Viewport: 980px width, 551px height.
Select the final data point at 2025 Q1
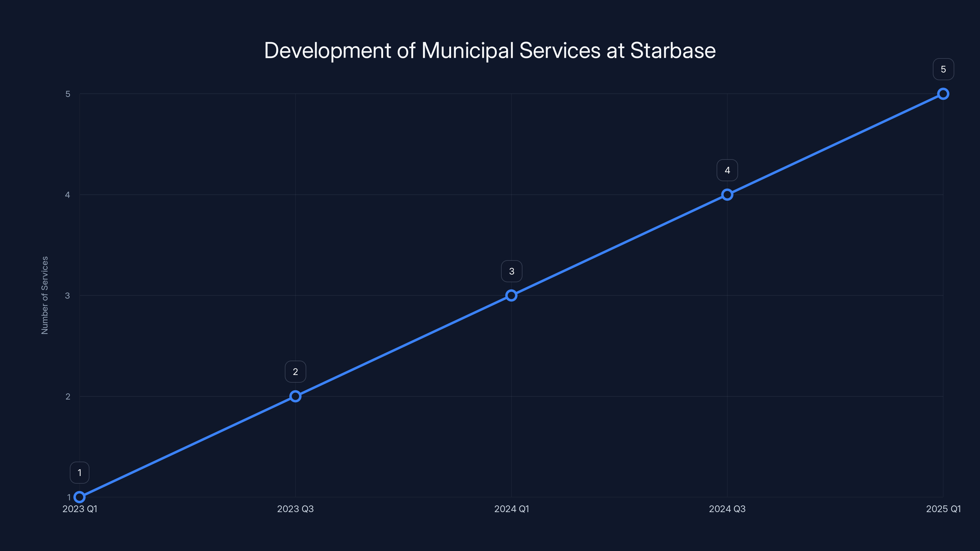pyautogui.click(x=944, y=94)
